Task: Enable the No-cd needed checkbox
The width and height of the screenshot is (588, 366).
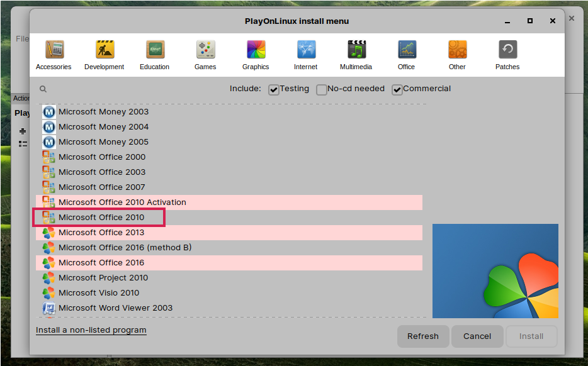Action: tap(321, 89)
